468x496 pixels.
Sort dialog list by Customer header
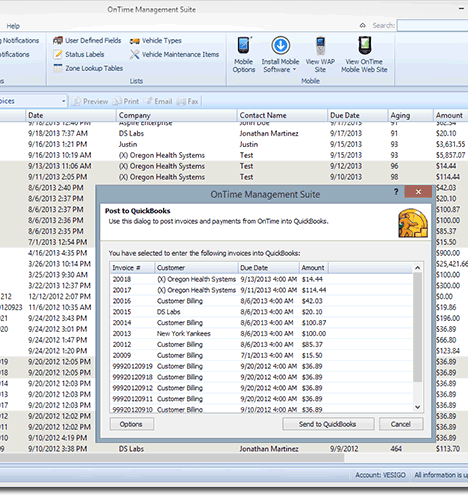pos(196,268)
